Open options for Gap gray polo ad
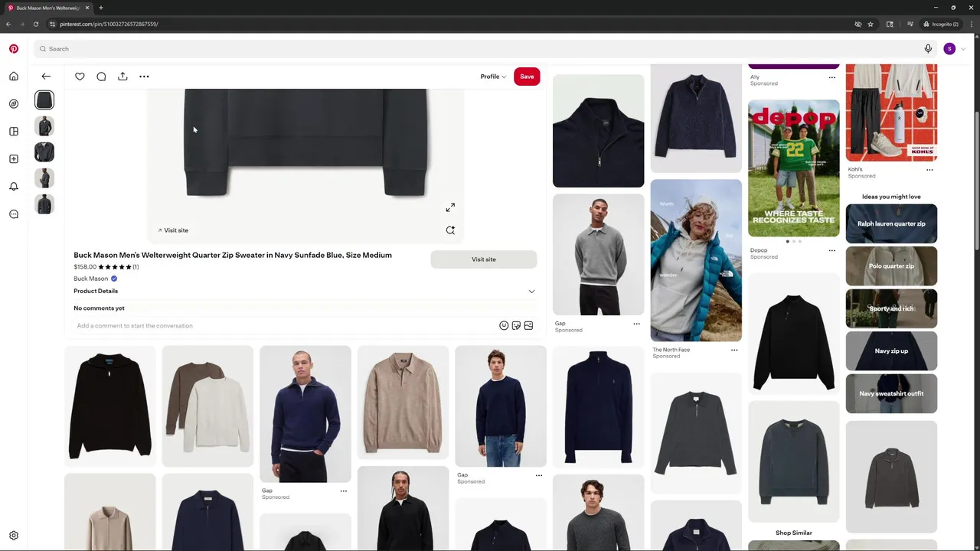Screen dimensions: 980x551 click(636, 324)
